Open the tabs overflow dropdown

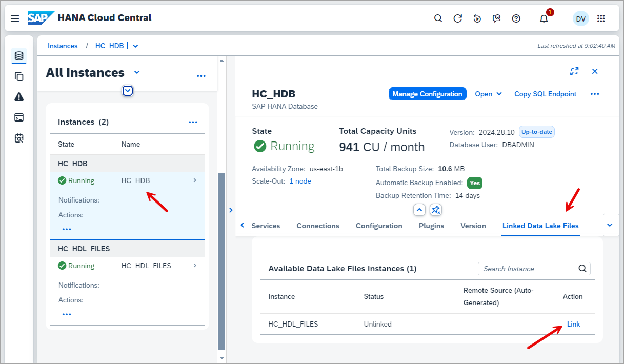pyautogui.click(x=610, y=225)
